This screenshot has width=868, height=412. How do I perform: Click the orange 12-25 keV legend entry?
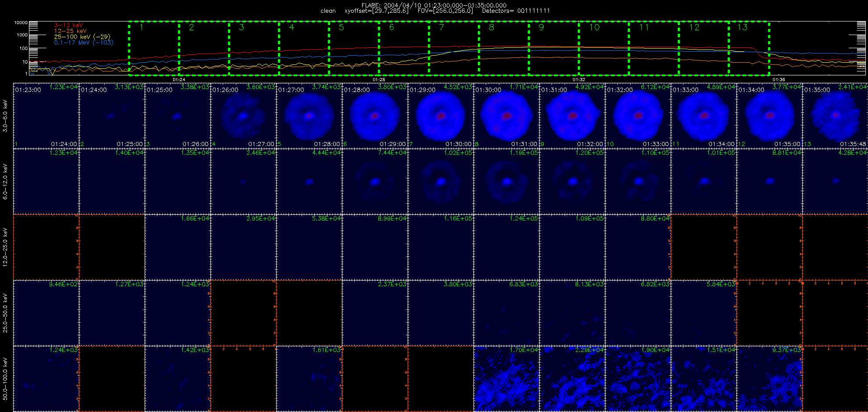[x=70, y=31]
